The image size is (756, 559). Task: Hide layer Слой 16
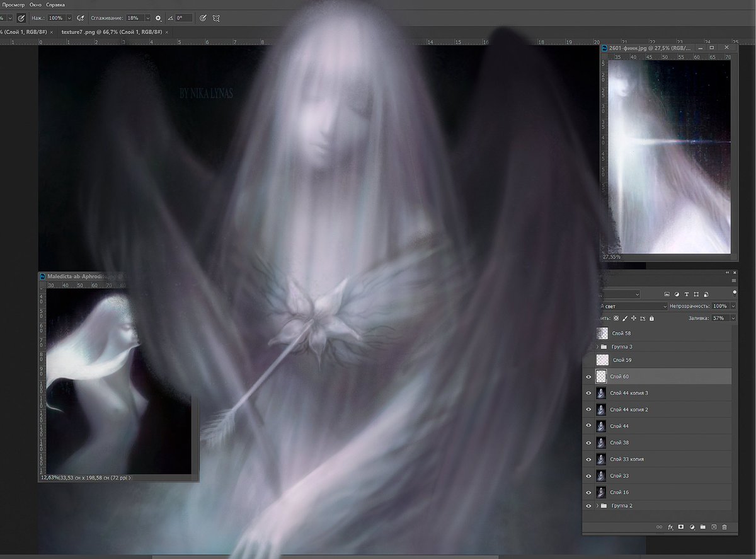point(588,492)
